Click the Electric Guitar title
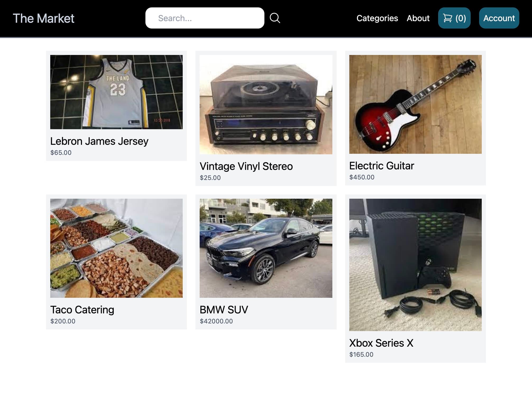 pos(381,166)
